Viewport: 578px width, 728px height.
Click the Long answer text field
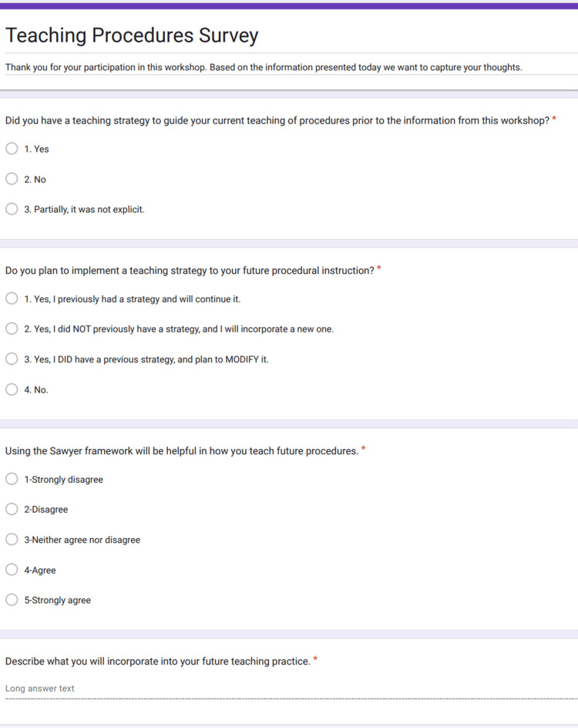point(291,689)
